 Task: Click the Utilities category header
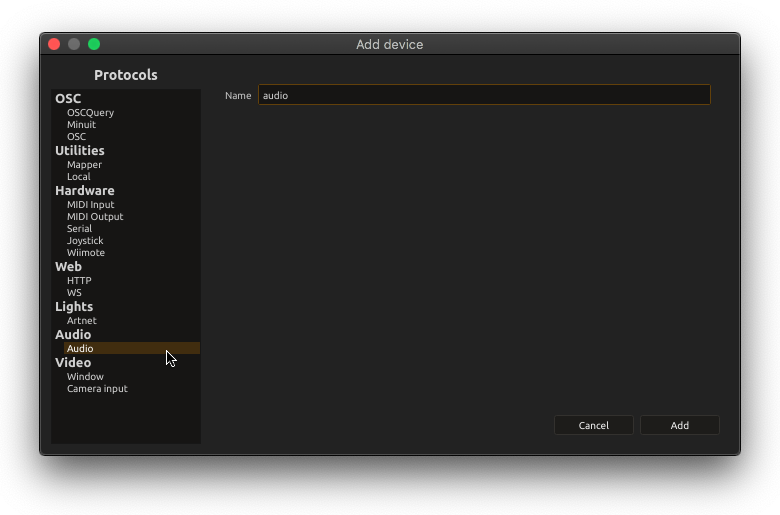pyautogui.click(x=80, y=150)
